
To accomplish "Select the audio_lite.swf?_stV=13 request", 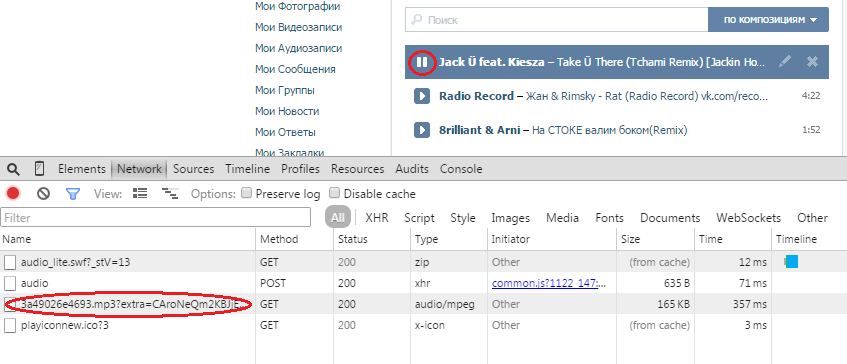I will coord(75,262).
